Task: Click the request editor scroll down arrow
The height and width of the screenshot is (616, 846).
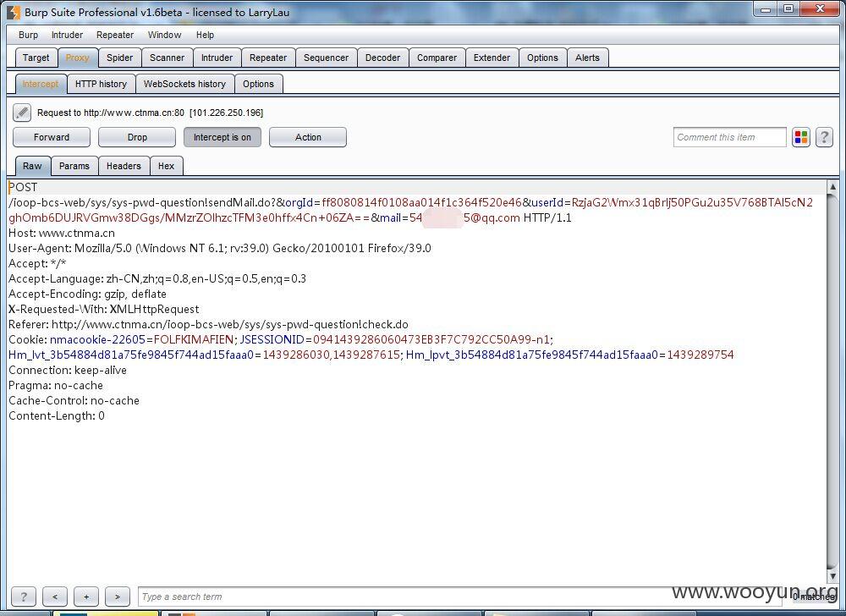Action: coord(832,575)
